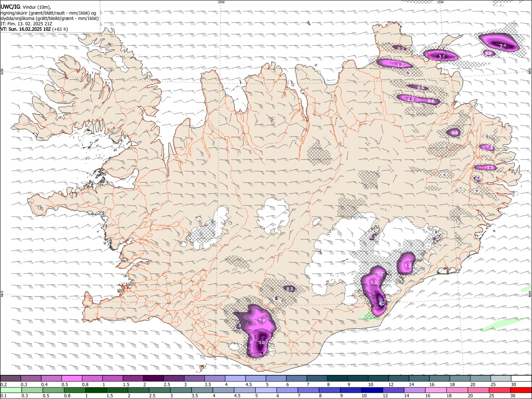Select the pale green 0.1 lower legend swatch
This screenshot has width=532, height=399.
tap(11, 390)
